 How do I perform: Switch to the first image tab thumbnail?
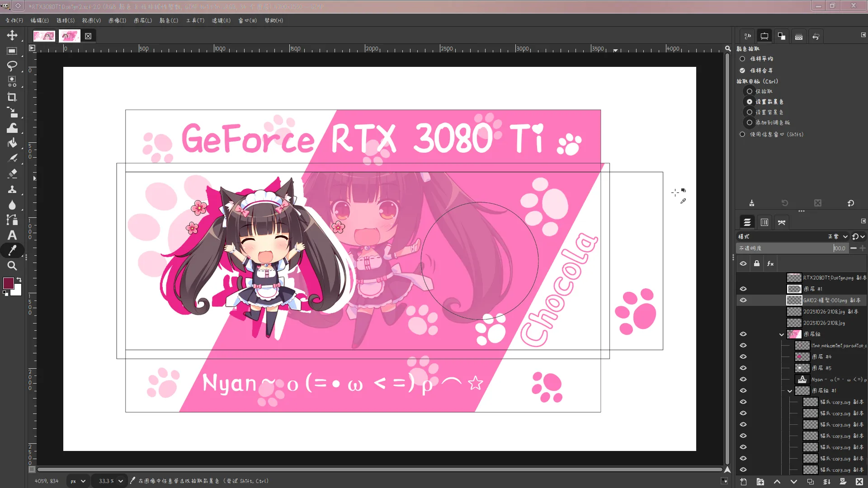coord(44,36)
